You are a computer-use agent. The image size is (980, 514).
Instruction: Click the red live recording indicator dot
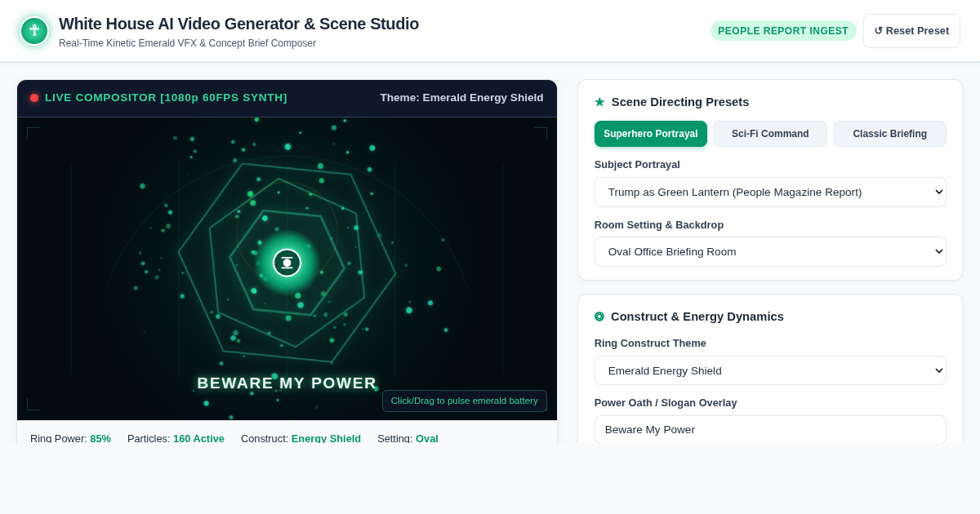point(34,98)
